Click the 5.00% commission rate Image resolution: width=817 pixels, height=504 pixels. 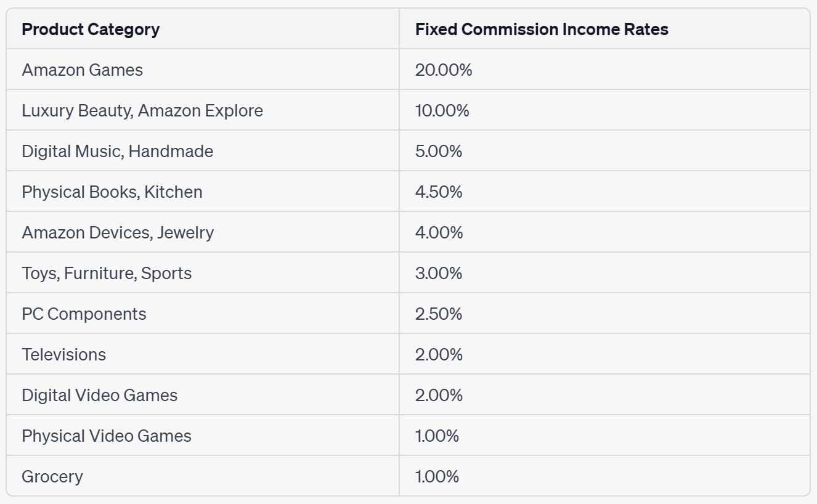click(x=439, y=151)
